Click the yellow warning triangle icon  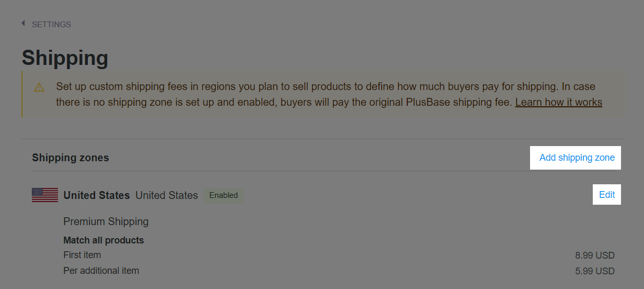[x=39, y=87]
